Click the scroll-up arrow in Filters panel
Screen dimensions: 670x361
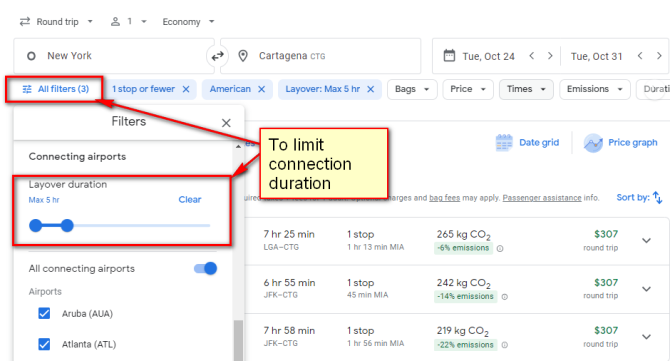tap(238, 147)
